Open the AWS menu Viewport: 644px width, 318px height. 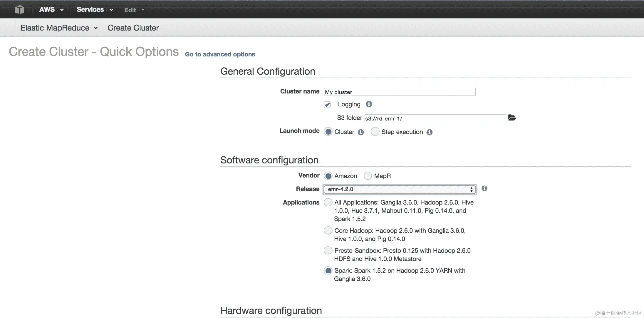(51, 10)
